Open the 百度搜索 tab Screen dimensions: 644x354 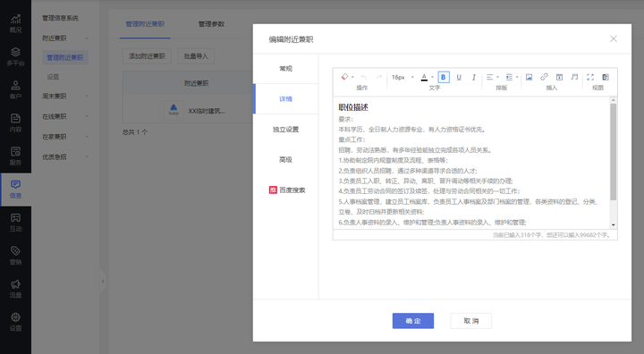(x=287, y=190)
